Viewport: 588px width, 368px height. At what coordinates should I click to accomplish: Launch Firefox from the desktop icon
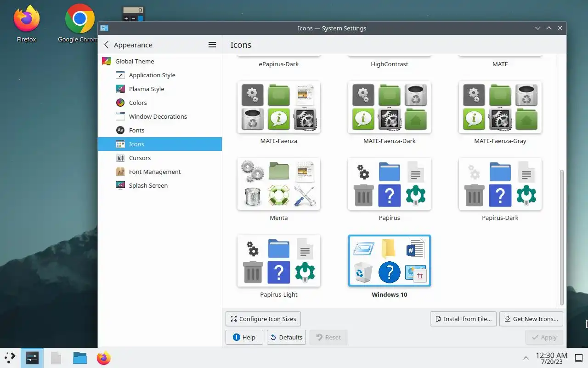tap(26, 24)
